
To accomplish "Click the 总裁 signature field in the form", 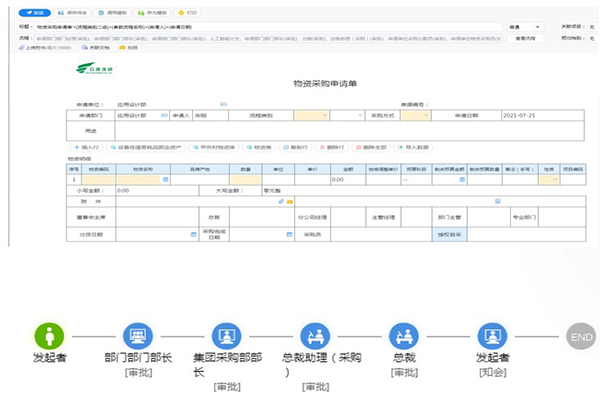I will (x=262, y=217).
